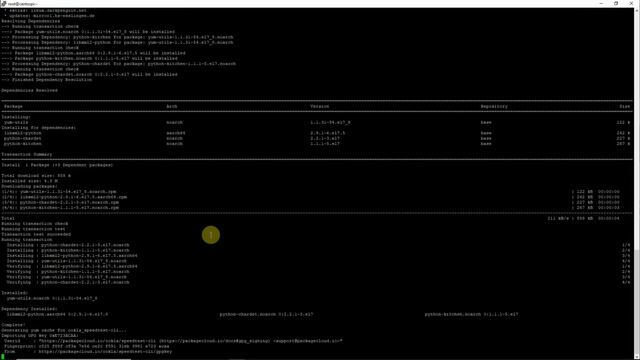The height and width of the screenshot is (360, 640).
Task: Click the 'Installed size' line
Action: tap(29, 181)
